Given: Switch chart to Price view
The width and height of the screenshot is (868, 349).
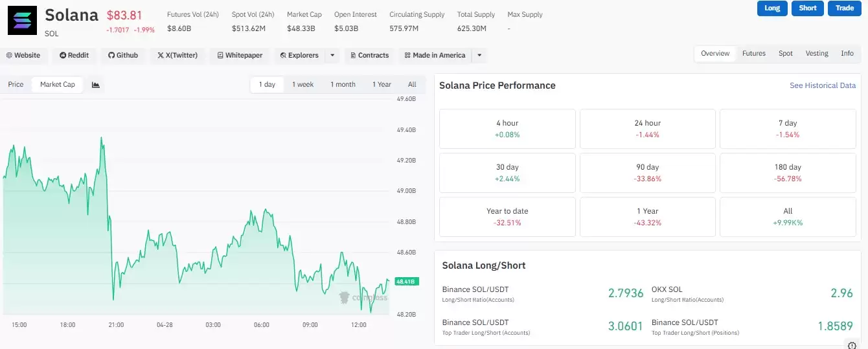Looking at the screenshot, I should pos(16,85).
